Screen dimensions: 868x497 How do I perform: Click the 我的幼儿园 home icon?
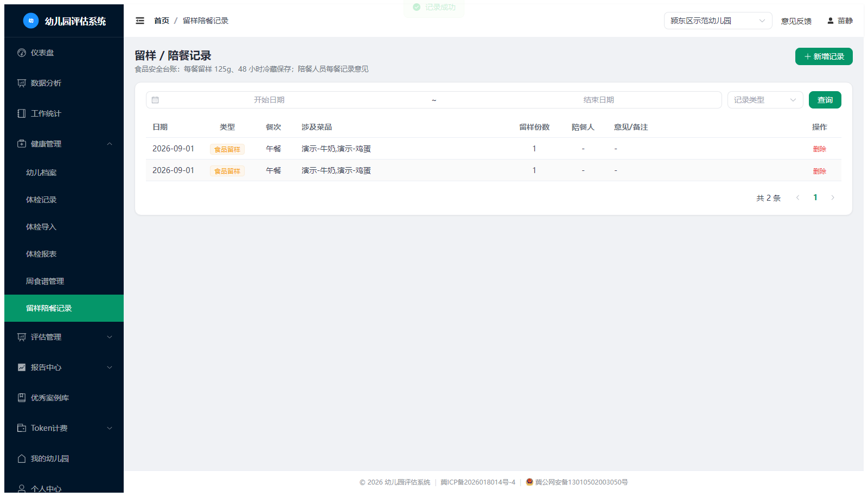pyautogui.click(x=22, y=458)
